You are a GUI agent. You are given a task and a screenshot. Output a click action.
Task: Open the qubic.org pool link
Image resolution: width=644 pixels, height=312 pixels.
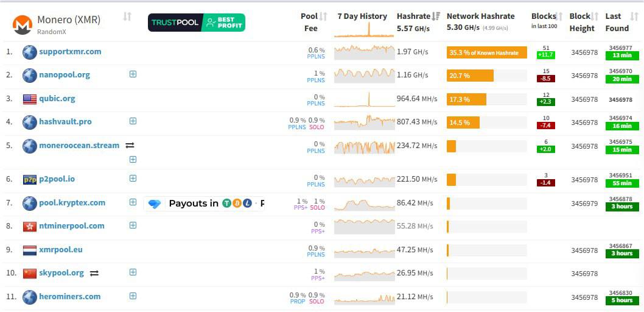tap(57, 99)
